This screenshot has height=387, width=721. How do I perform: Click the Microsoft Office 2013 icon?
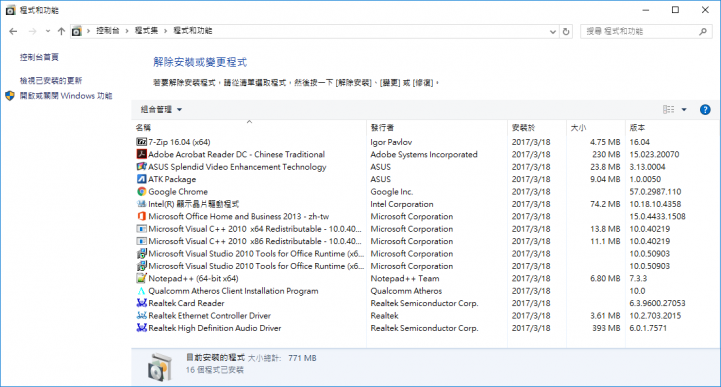[142, 216]
